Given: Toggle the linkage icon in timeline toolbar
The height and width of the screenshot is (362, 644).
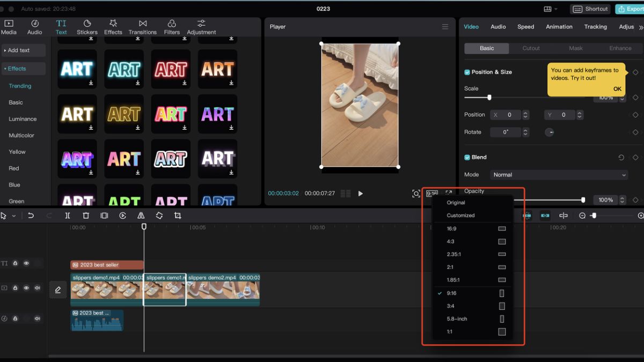Looking at the screenshot, I should (x=545, y=216).
